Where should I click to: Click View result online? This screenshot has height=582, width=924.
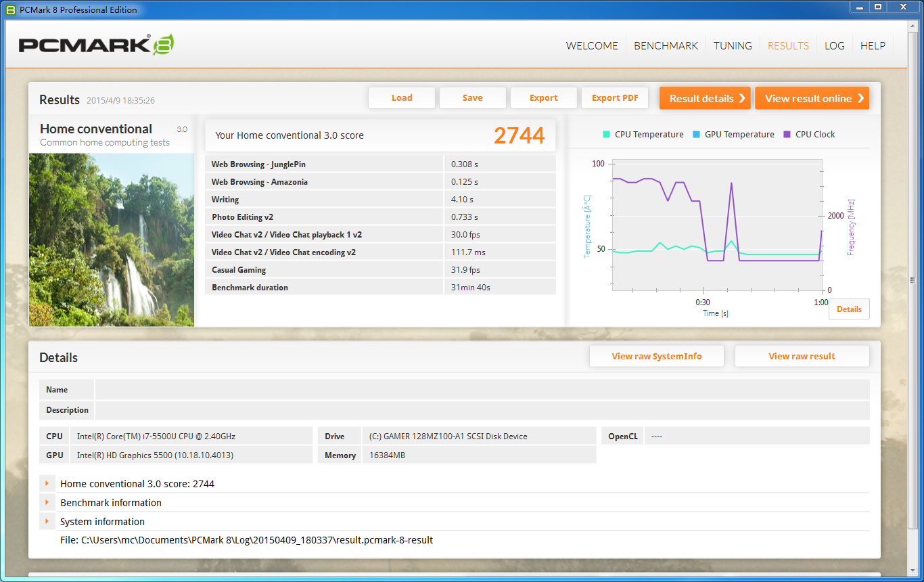click(x=812, y=98)
